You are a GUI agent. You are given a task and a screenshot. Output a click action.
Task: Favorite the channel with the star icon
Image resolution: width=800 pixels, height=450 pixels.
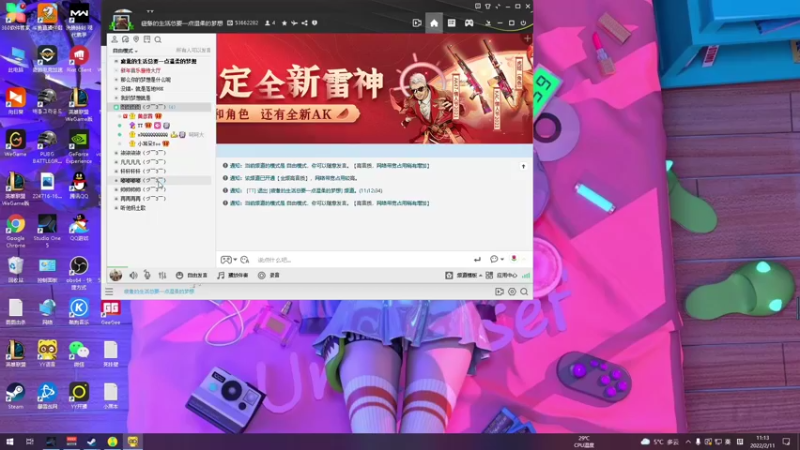click(x=284, y=23)
